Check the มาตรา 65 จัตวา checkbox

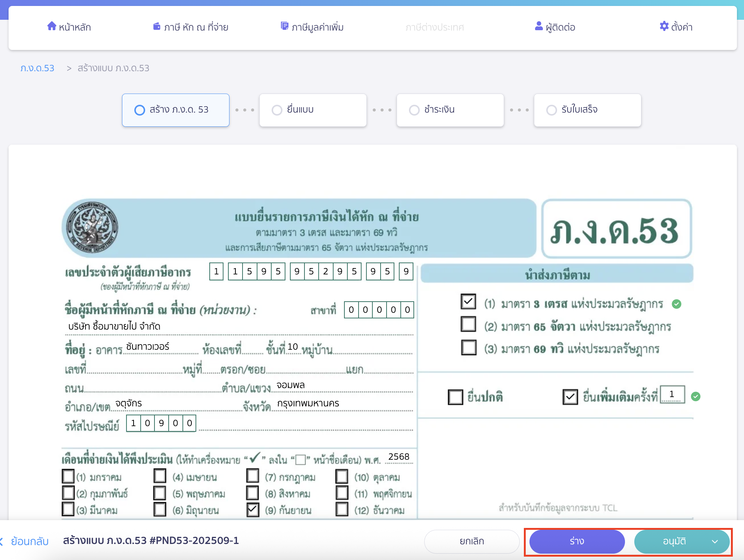468,324
